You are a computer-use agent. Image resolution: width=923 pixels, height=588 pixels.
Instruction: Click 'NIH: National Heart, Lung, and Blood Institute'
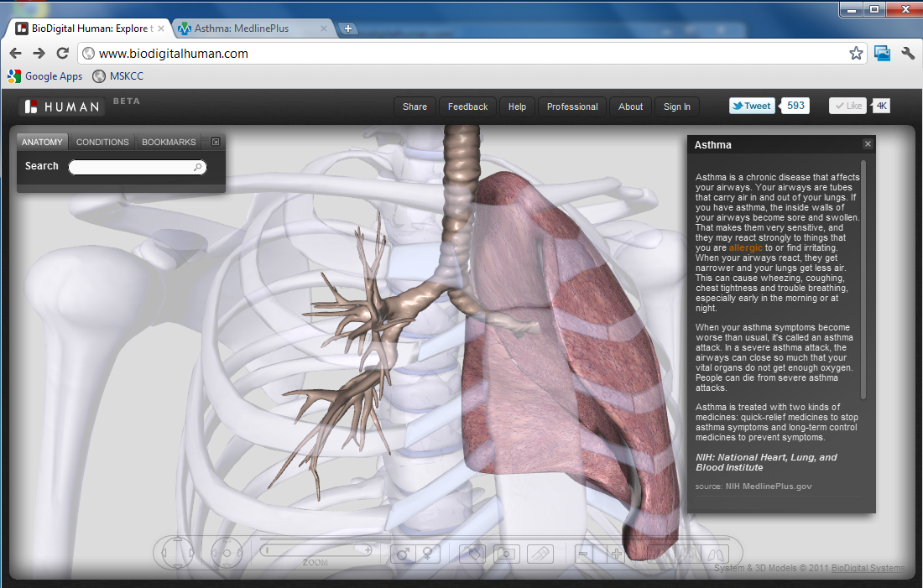click(x=766, y=462)
